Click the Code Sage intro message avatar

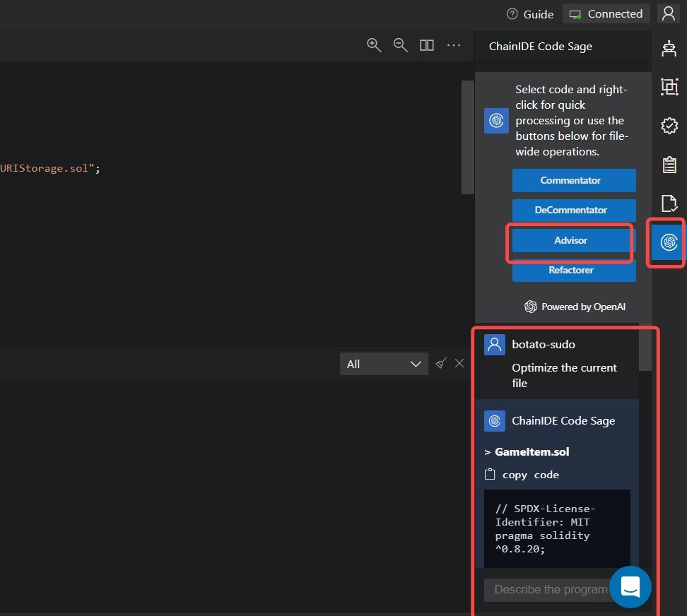coord(496,120)
